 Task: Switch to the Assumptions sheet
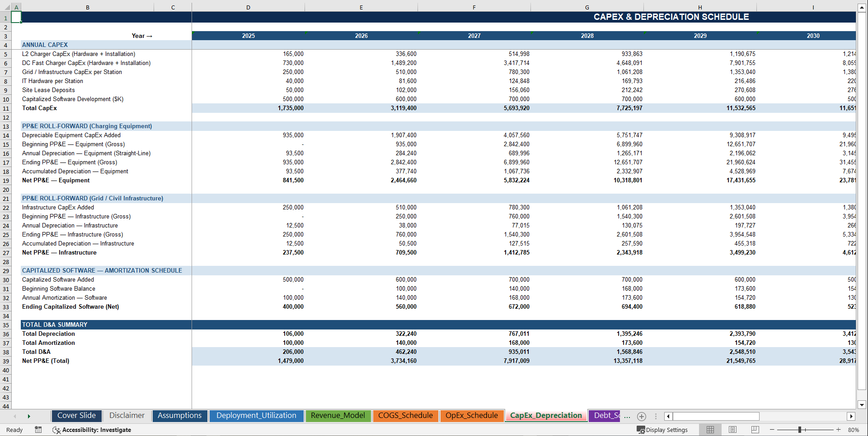pos(179,415)
